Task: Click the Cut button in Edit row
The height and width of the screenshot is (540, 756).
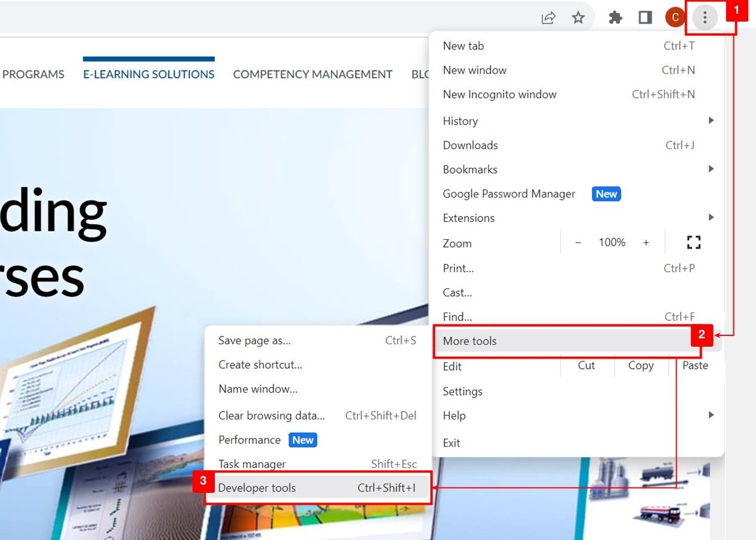Action: (587, 366)
